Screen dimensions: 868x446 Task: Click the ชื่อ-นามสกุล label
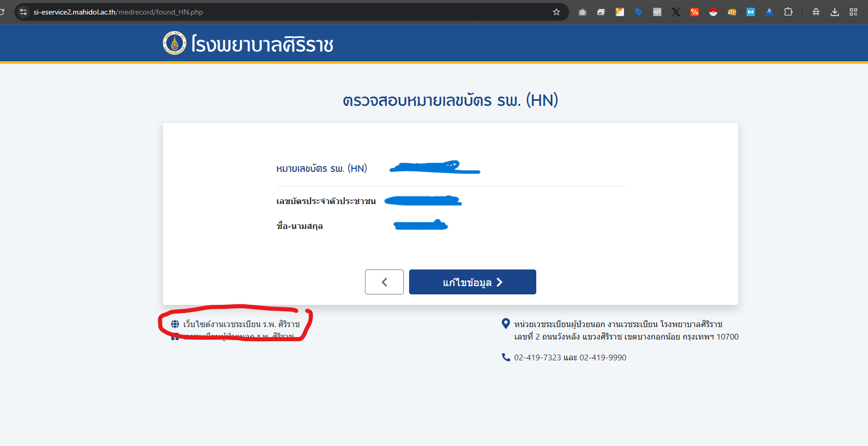[x=300, y=226]
